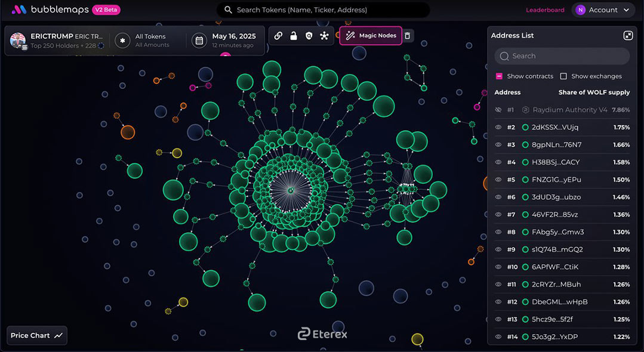Hide address #3 8gpNLn...76N7 with eye icon
644x352 pixels.
coord(498,144)
